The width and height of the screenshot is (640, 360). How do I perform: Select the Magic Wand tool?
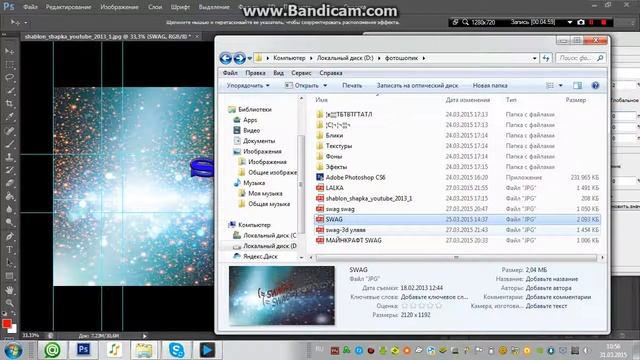point(9,91)
